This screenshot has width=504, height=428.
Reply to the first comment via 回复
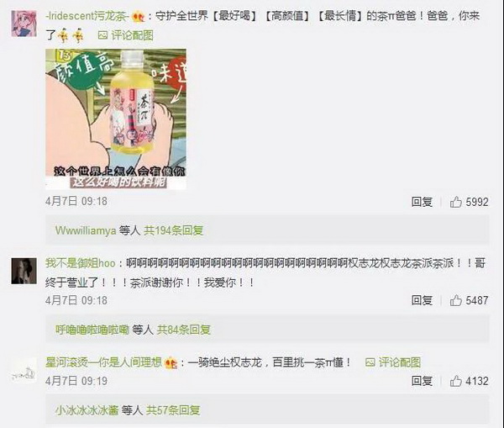point(422,202)
